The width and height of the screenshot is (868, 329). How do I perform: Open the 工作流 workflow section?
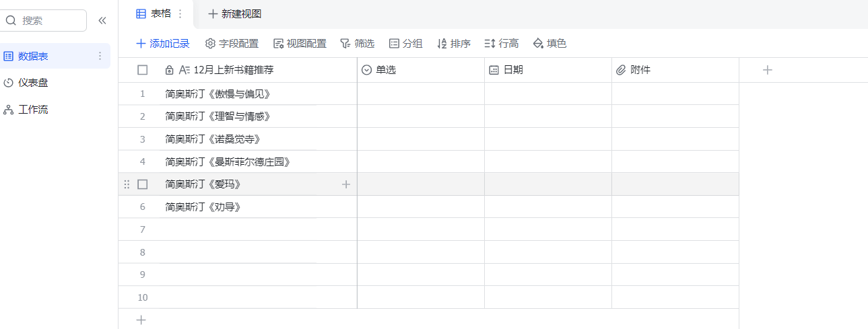click(33, 110)
